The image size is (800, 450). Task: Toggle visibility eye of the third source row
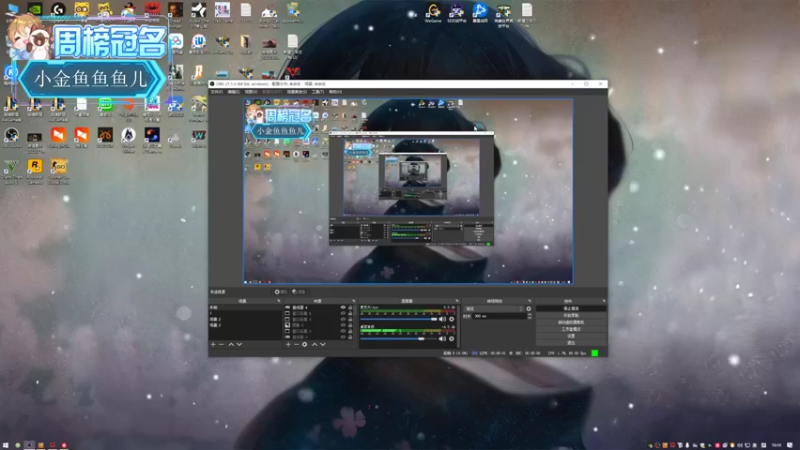(x=343, y=319)
